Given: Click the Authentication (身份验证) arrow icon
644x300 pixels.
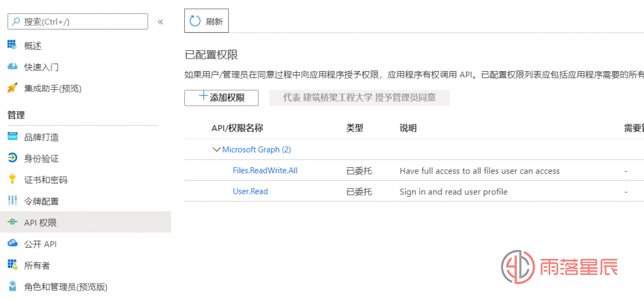Looking at the screenshot, I should tap(13, 158).
